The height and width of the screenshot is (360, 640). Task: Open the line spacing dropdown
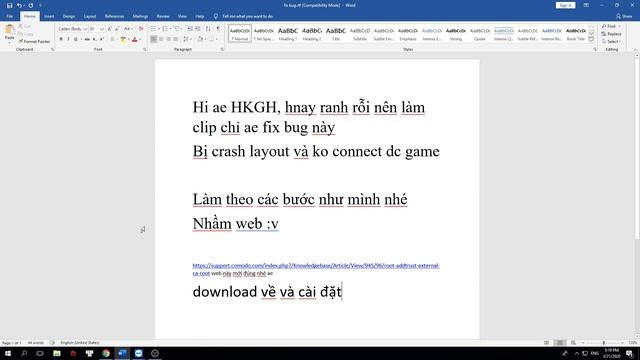pyautogui.click(x=187, y=39)
